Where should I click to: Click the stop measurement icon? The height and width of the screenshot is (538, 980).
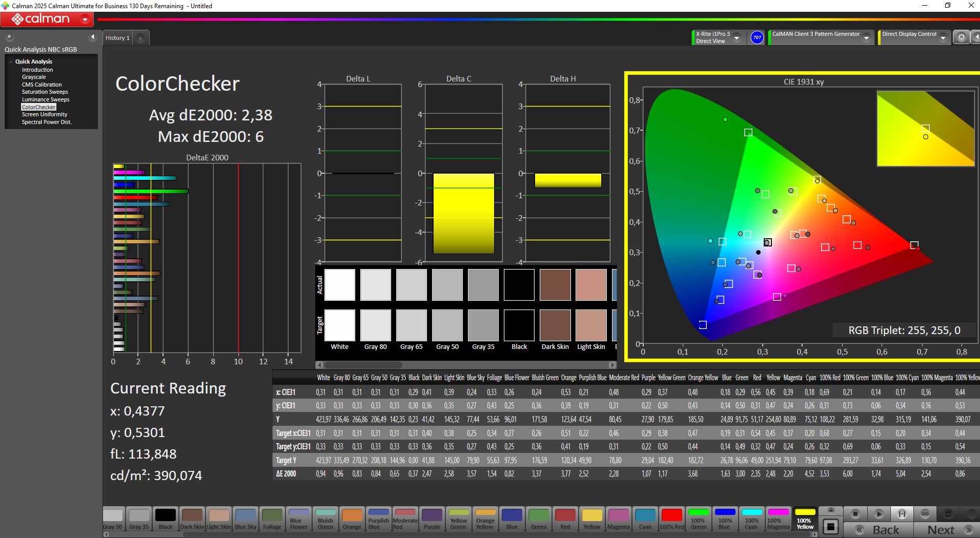tap(855, 513)
